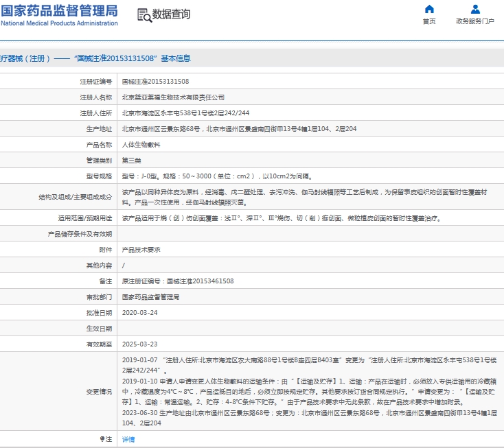Select the 基本信息 page title
Image resolution: width=504 pixels, height=448 pixels.
(x=176, y=58)
